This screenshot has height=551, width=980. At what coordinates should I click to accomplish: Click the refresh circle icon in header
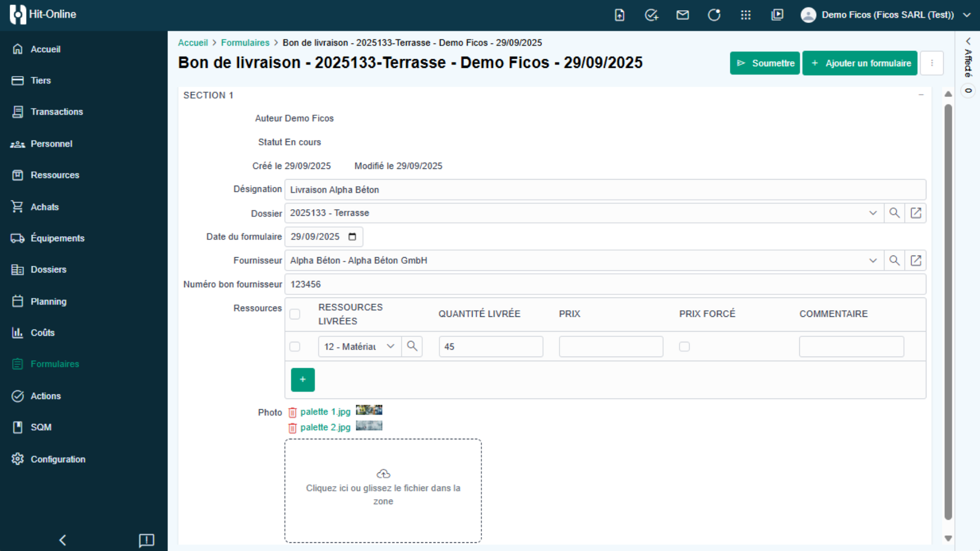coord(714,15)
